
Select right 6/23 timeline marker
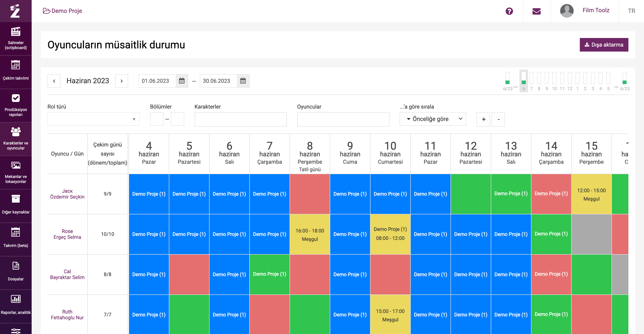click(625, 81)
